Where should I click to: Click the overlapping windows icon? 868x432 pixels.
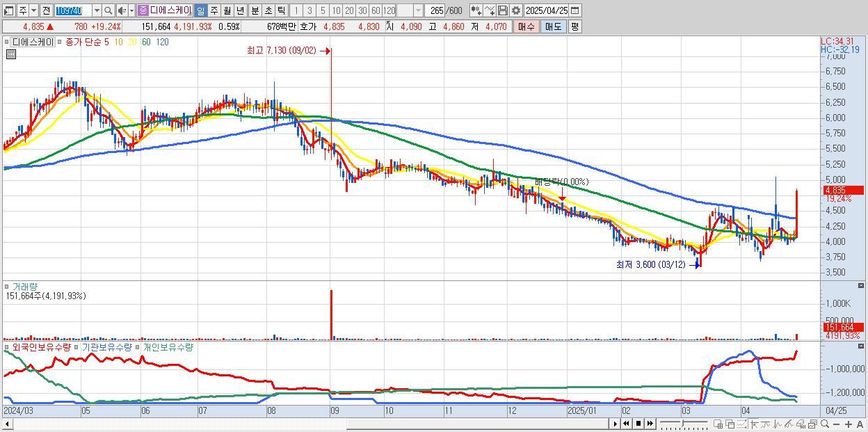pyautogui.click(x=730, y=424)
